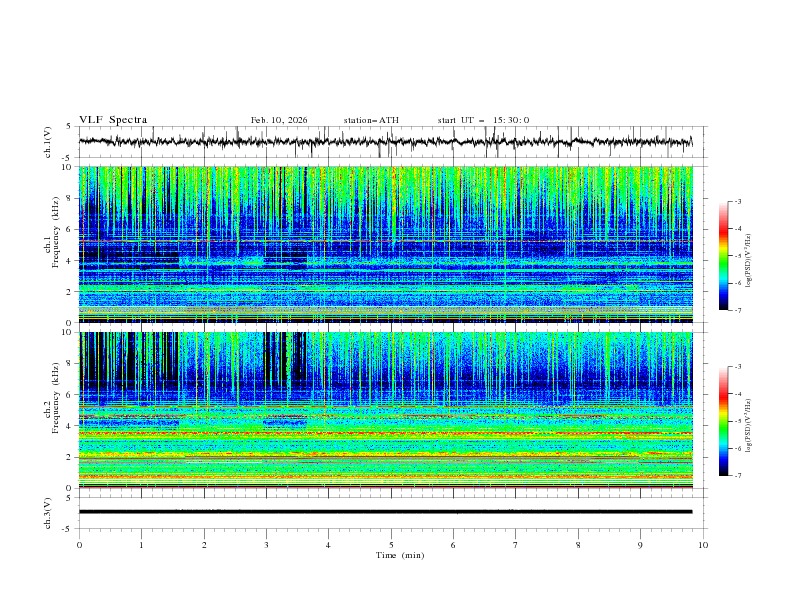Click time axis tick label "1"
The width and height of the screenshot is (792, 612).
141,545
